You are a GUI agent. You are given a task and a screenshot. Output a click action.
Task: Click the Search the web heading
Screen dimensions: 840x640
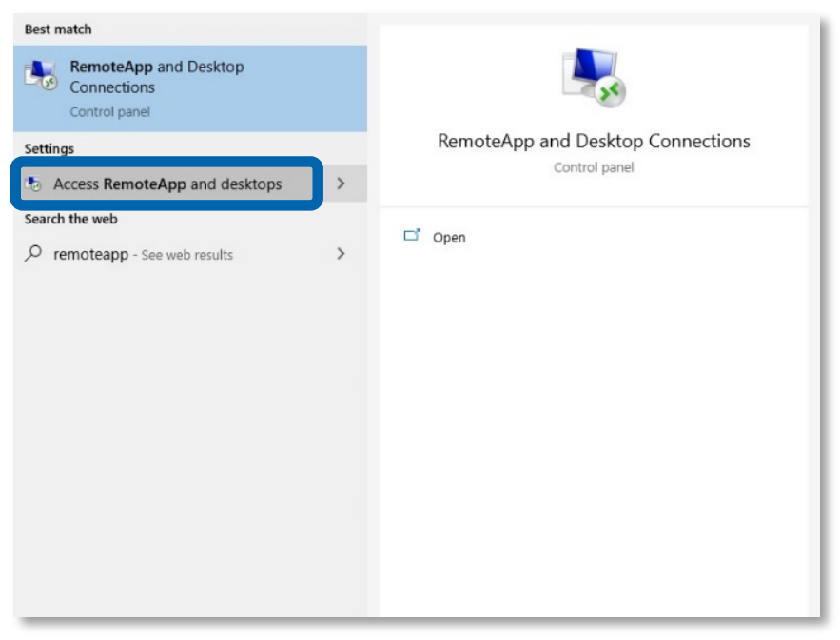tap(70, 219)
